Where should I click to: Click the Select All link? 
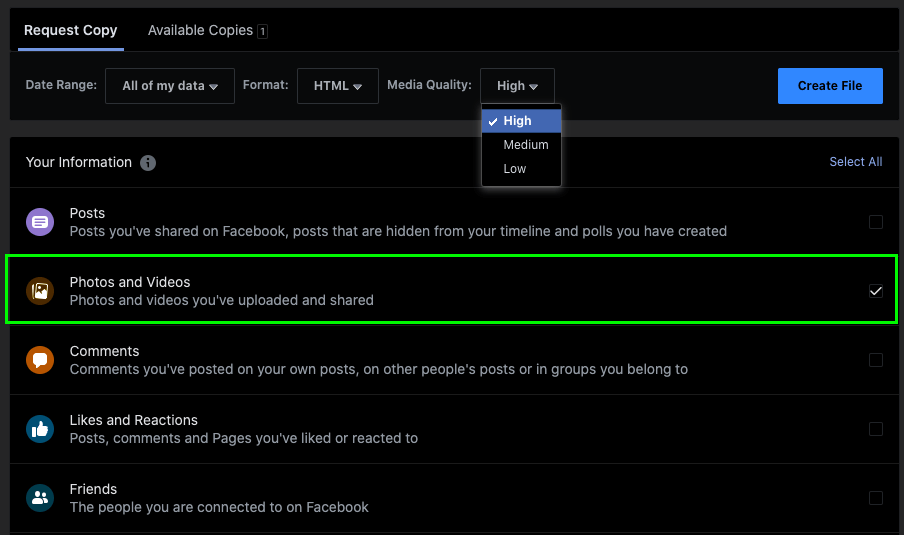[x=856, y=162]
